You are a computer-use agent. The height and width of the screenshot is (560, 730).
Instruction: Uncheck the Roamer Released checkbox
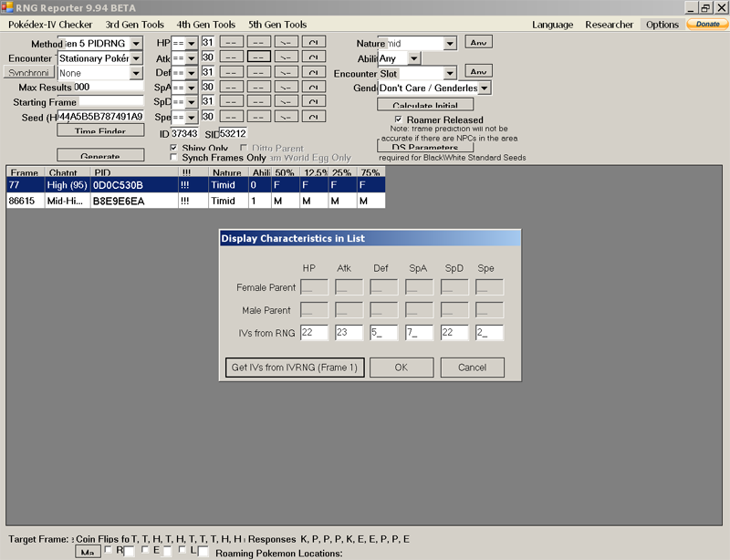click(x=398, y=119)
